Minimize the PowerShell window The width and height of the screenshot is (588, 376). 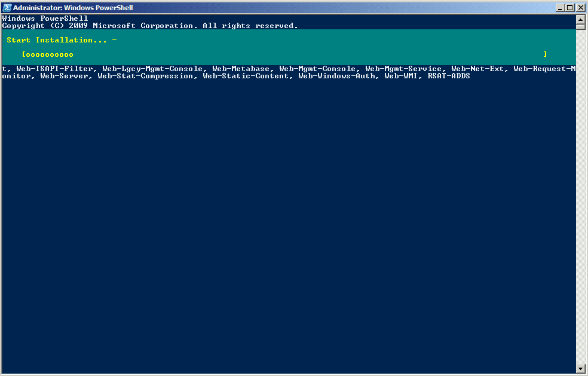pos(560,8)
